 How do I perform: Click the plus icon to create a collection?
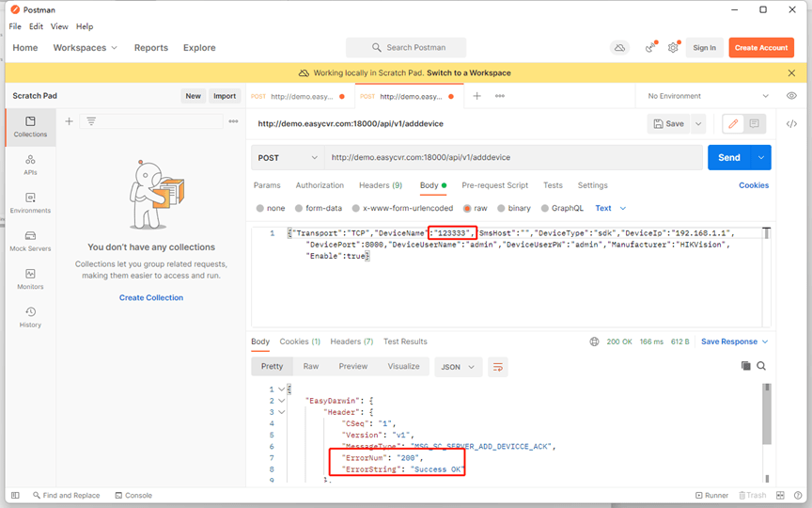point(69,121)
